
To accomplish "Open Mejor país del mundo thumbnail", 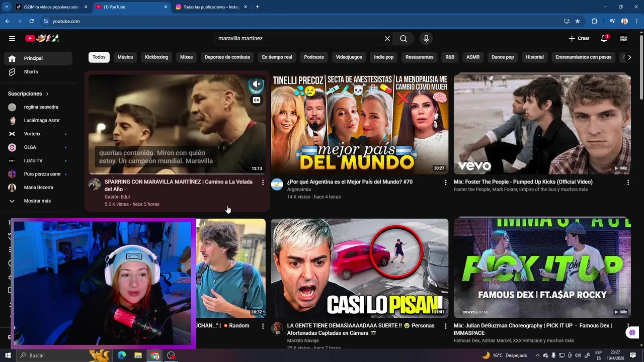I will click(360, 124).
